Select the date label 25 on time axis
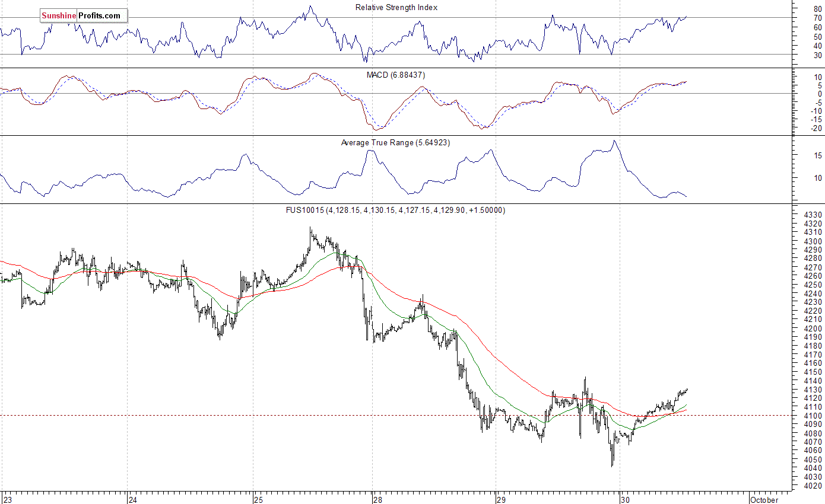 (x=259, y=499)
